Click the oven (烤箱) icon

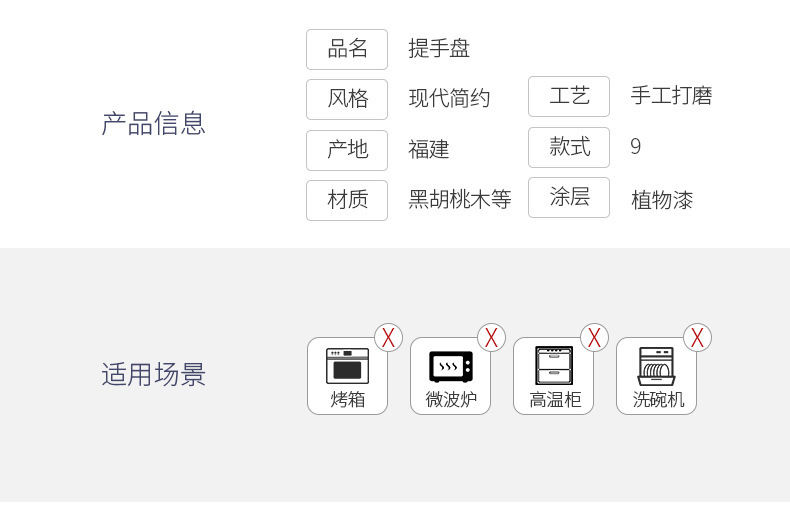pos(347,366)
